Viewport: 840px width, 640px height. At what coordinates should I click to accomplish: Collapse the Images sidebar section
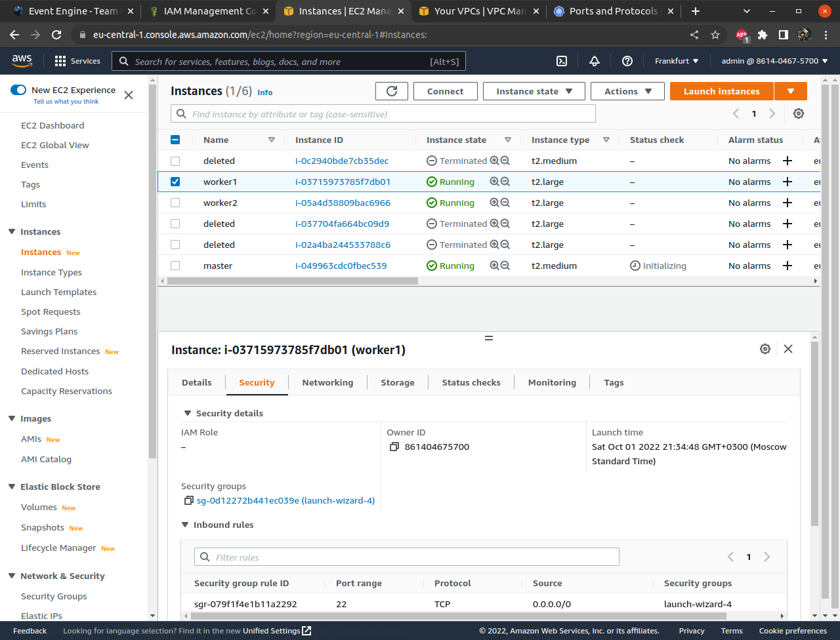coord(12,418)
